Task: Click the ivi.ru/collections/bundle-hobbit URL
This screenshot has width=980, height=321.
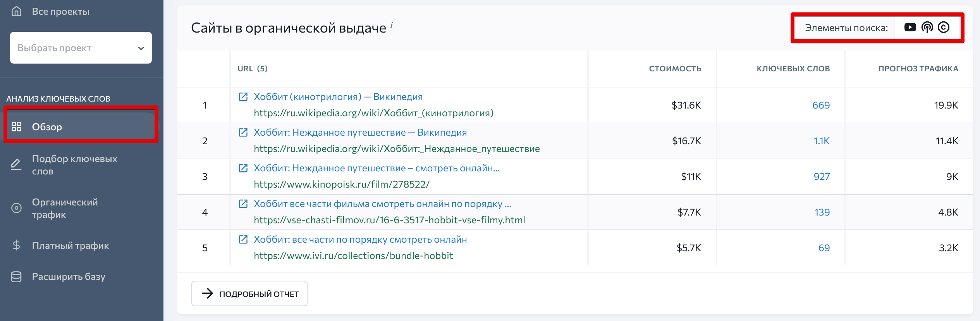Action: pos(353,256)
